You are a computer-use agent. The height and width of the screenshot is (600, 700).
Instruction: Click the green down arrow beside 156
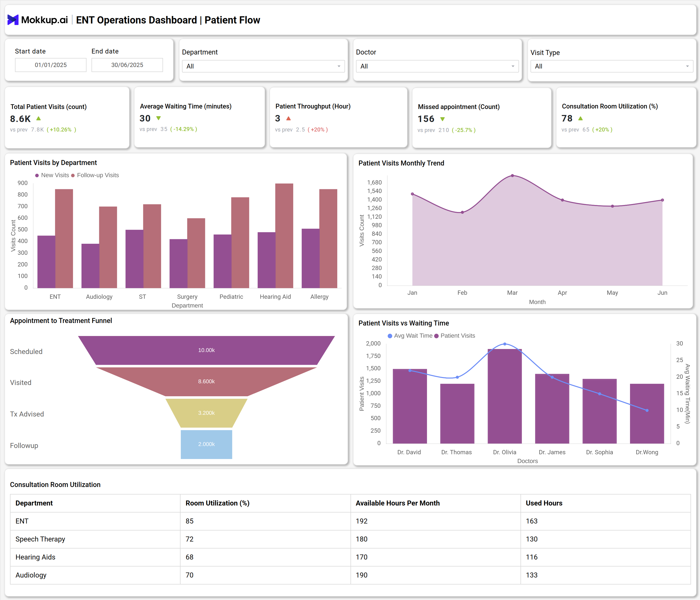442,119
